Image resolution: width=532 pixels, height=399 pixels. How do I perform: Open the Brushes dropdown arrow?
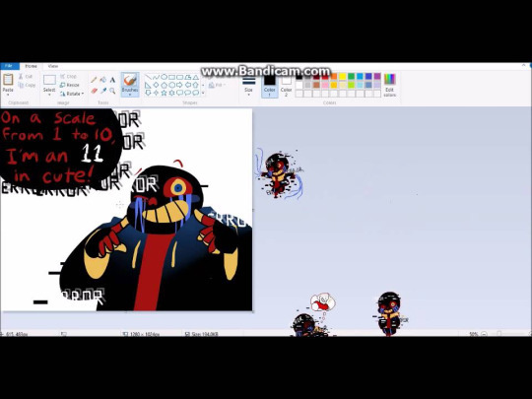[130, 95]
